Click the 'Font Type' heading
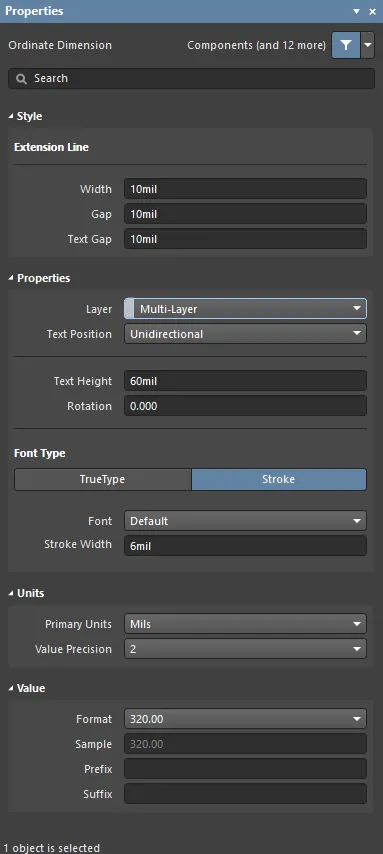The width and height of the screenshot is (383, 854). [x=40, y=453]
